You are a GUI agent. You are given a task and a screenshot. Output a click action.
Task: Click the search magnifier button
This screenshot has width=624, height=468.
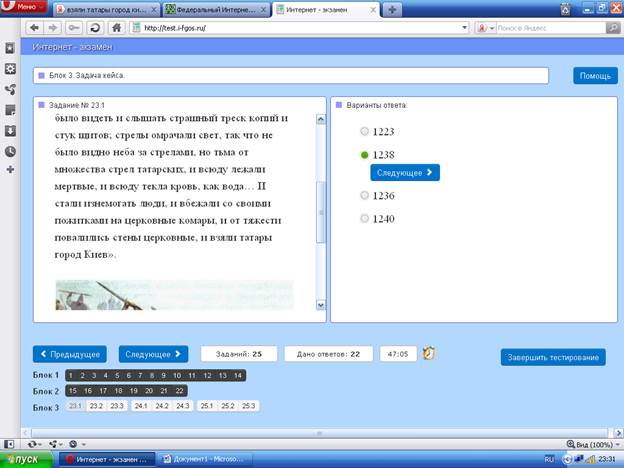point(613,28)
